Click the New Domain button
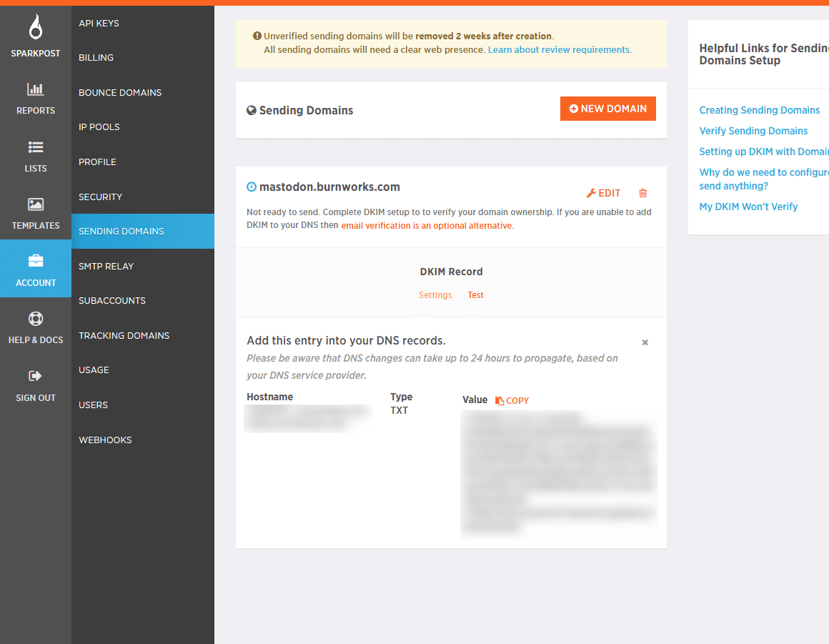829x644 pixels. (x=607, y=109)
